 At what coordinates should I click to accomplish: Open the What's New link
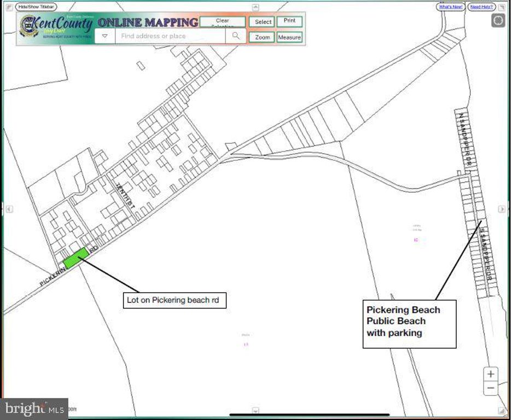[451, 7]
